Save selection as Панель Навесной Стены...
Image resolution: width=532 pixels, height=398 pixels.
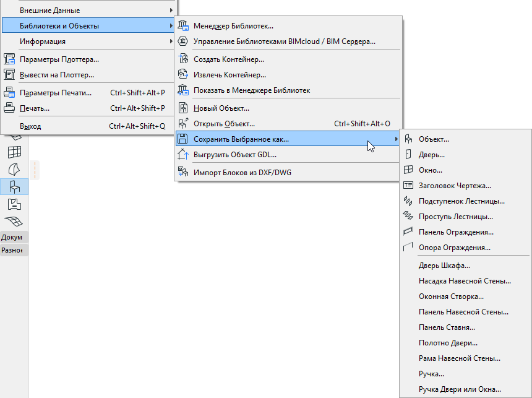(x=465, y=312)
